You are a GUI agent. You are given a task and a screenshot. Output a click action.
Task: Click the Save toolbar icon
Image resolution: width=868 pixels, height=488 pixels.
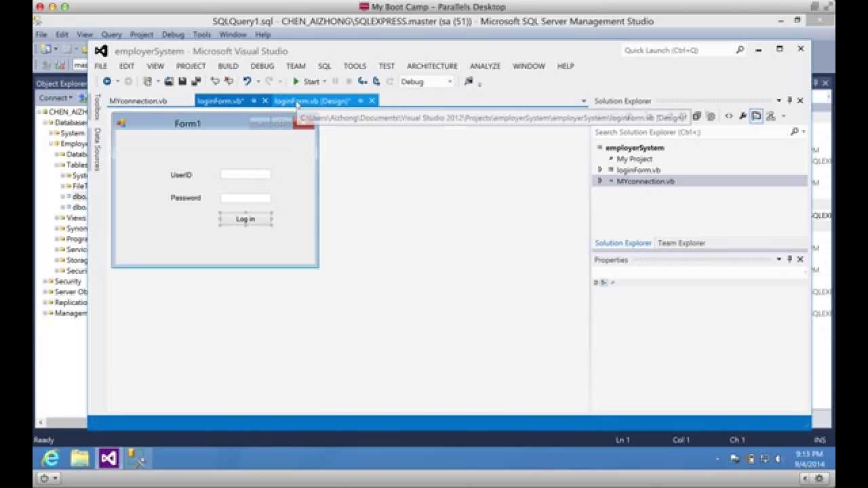(x=182, y=81)
